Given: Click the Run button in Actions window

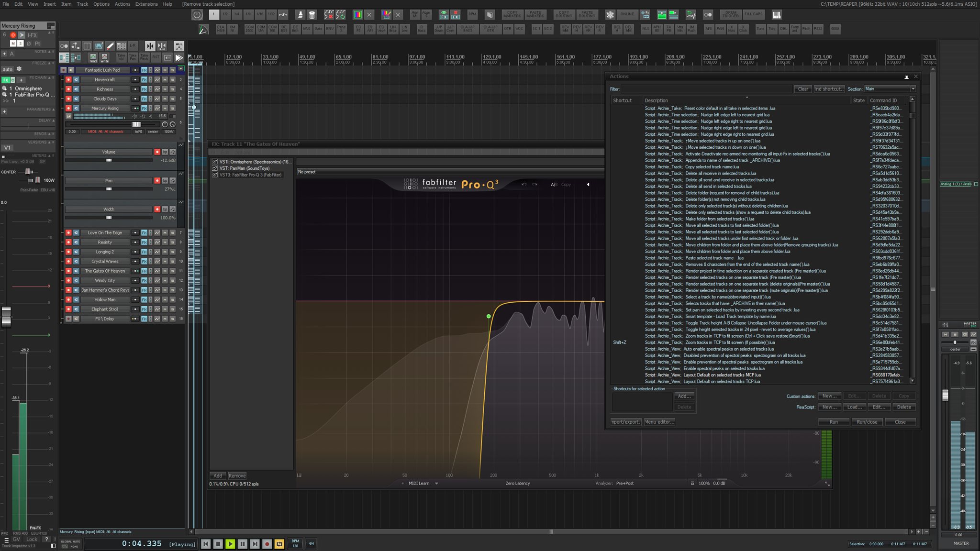Looking at the screenshot, I should click(x=834, y=422).
